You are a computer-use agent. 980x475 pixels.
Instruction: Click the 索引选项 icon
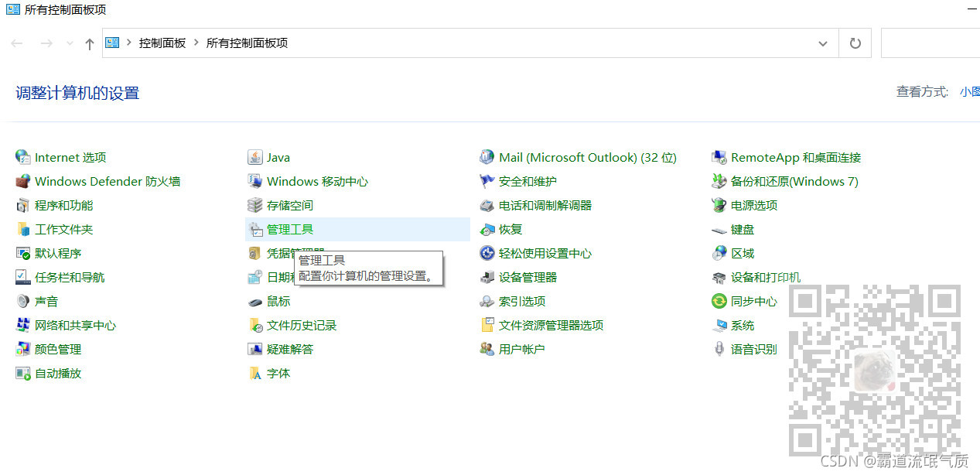click(x=487, y=301)
